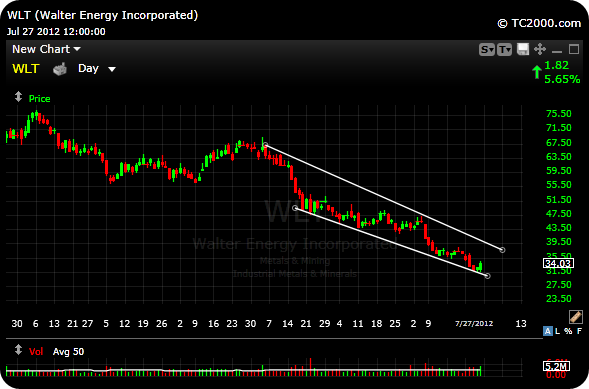The width and height of the screenshot is (589, 389).
Task: Click the Vol pane resize arrows icon
Action: 18,350
